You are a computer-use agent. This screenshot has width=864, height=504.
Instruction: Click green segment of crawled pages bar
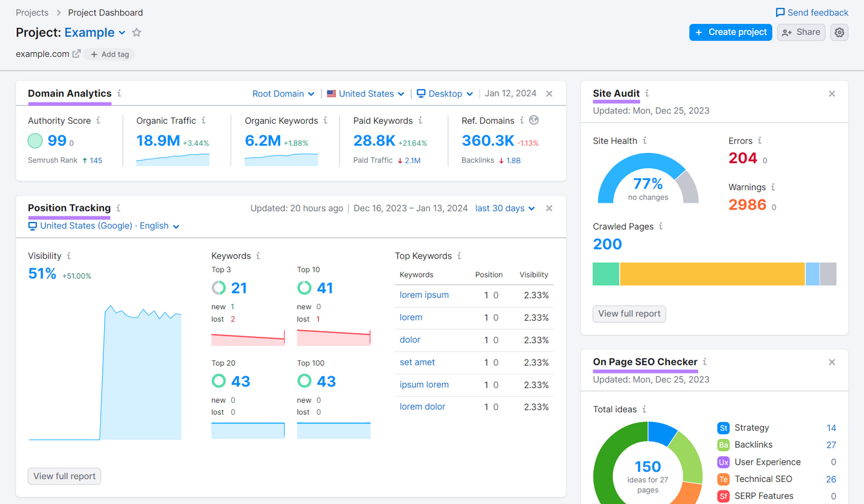pos(606,274)
